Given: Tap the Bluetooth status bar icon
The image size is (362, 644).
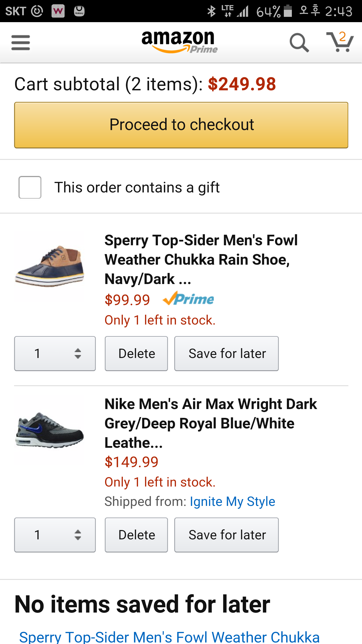Looking at the screenshot, I should point(211,11).
